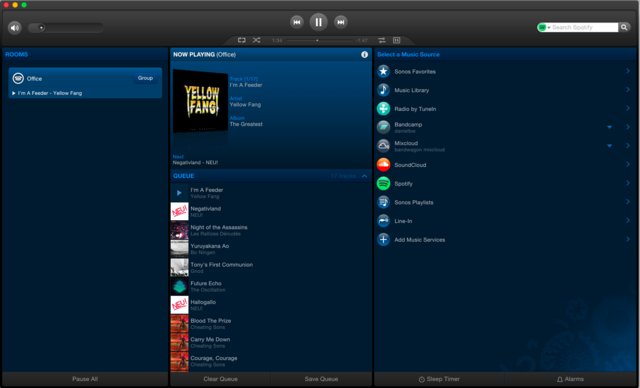
Task: Click Tony's First Communion title text
Action: (x=222, y=264)
